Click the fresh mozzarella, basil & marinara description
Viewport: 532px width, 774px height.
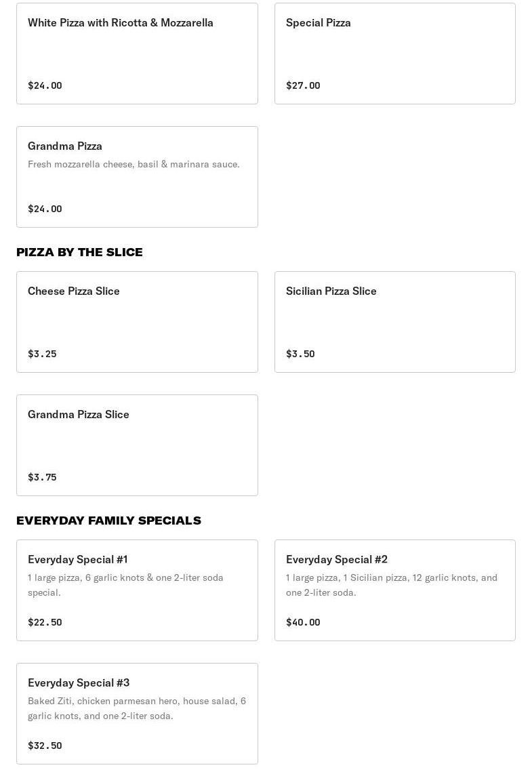(134, 165)
